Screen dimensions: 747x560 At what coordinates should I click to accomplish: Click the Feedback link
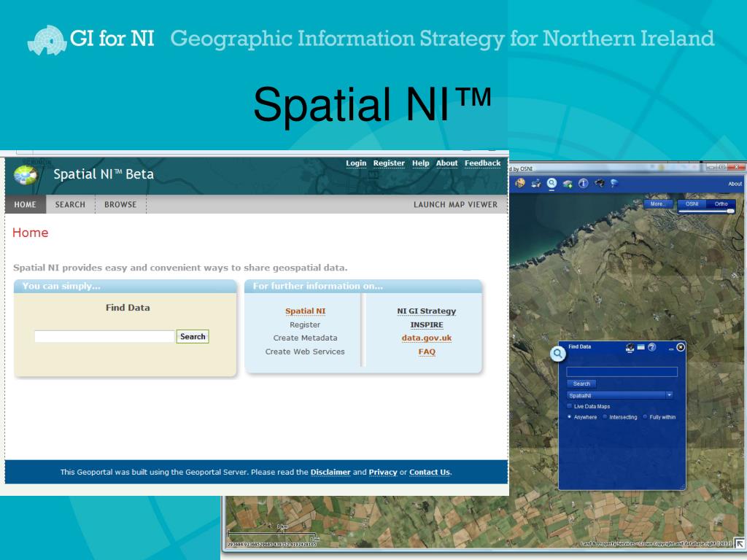483,163
